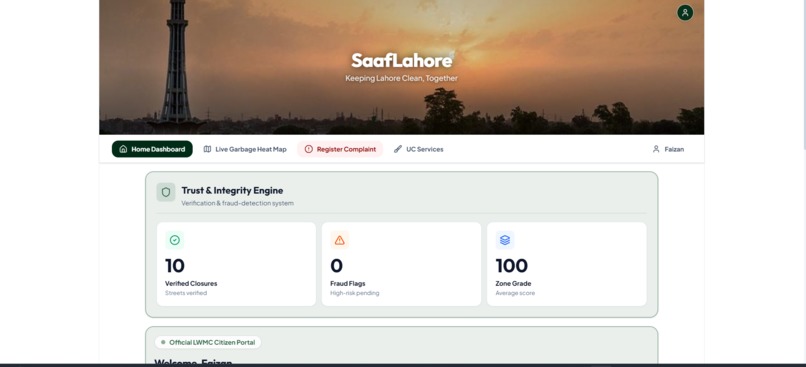Click the wrench icon beside UC Services

[398, 149]
